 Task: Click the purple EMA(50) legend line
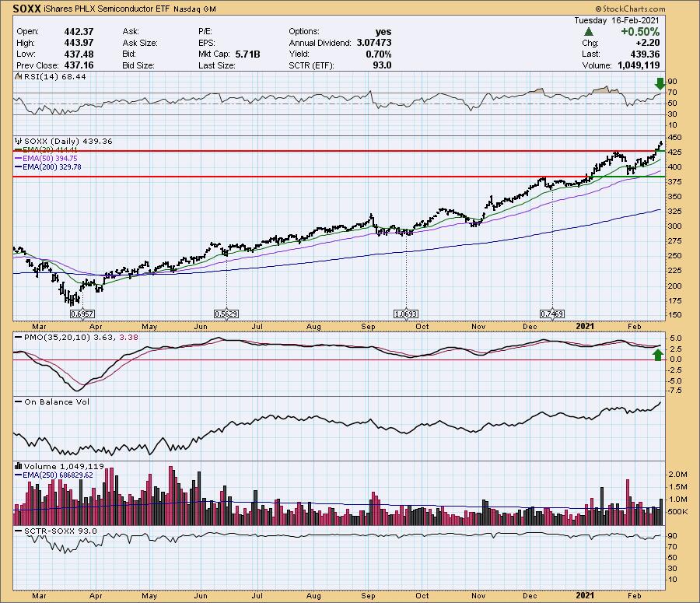click(x=19, y=159)
